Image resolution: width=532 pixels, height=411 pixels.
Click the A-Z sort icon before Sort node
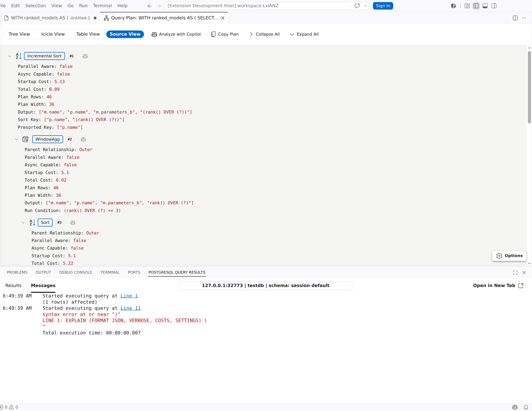32,223
